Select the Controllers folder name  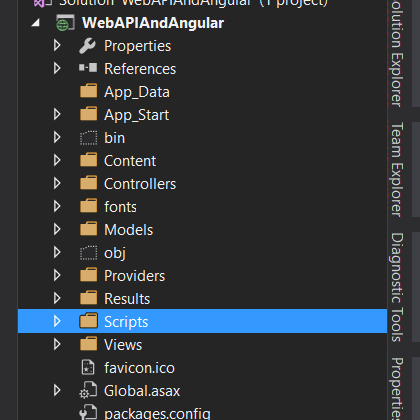pyautogui.click(x=140, y=184)
